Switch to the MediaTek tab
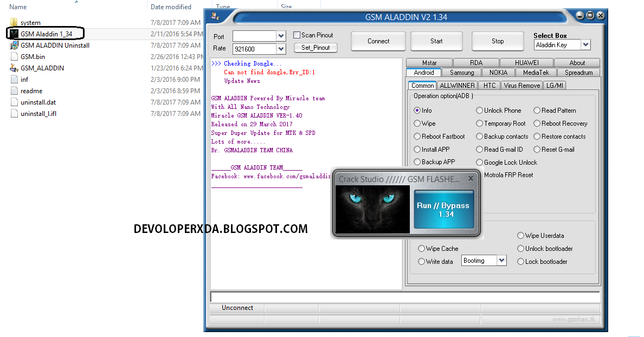644x337 pixels. [x=536, y=73]
